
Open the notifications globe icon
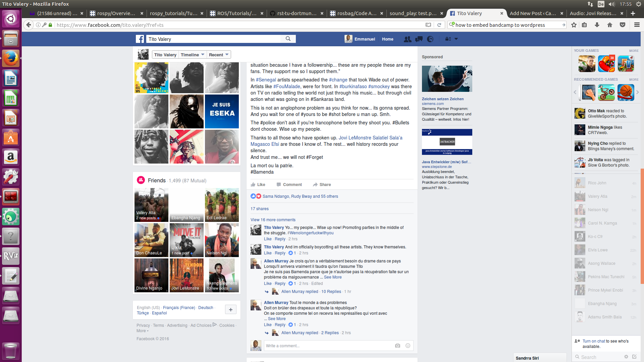pos(430,39)
